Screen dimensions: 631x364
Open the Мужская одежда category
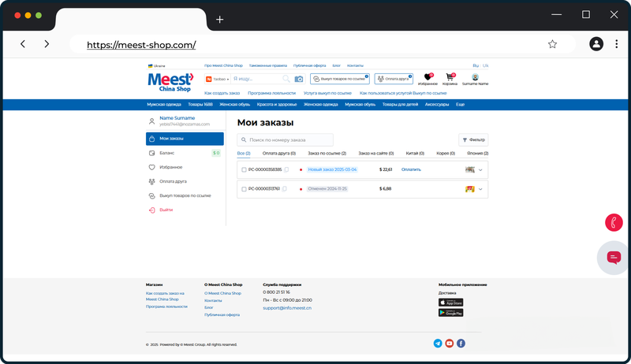pos(164,105)
